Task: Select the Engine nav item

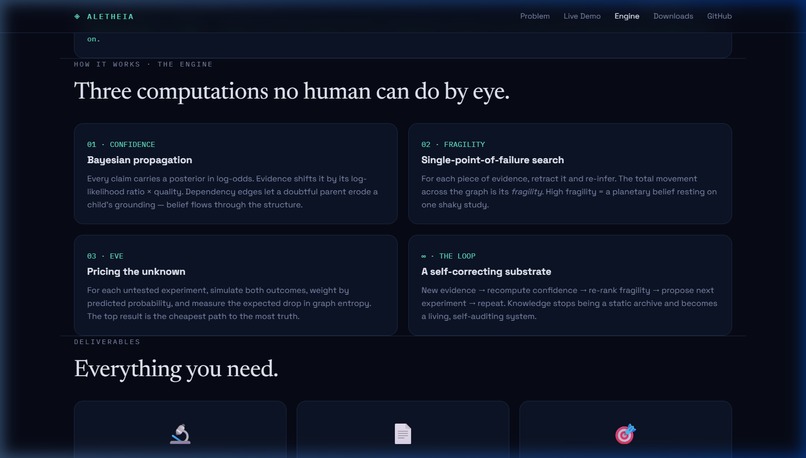Action: click(627, 16)
